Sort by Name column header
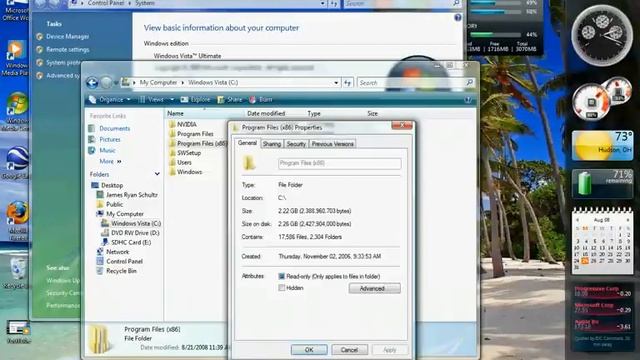 (176, 113)
